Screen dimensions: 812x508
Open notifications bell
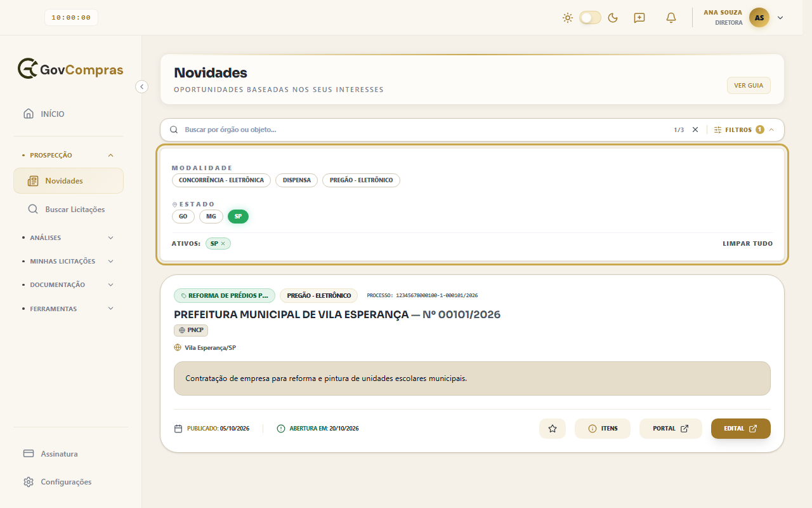[671, 18]
